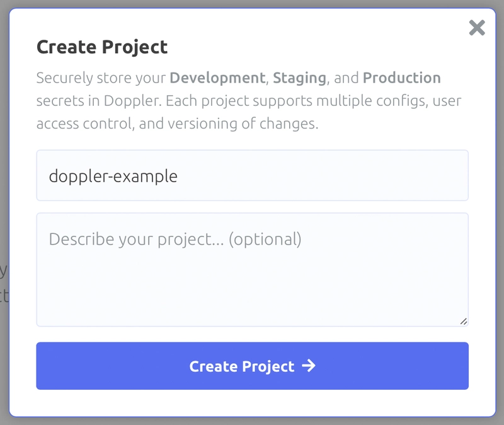Click the bold Staging word
504x425 pixels.
(300, 78)
